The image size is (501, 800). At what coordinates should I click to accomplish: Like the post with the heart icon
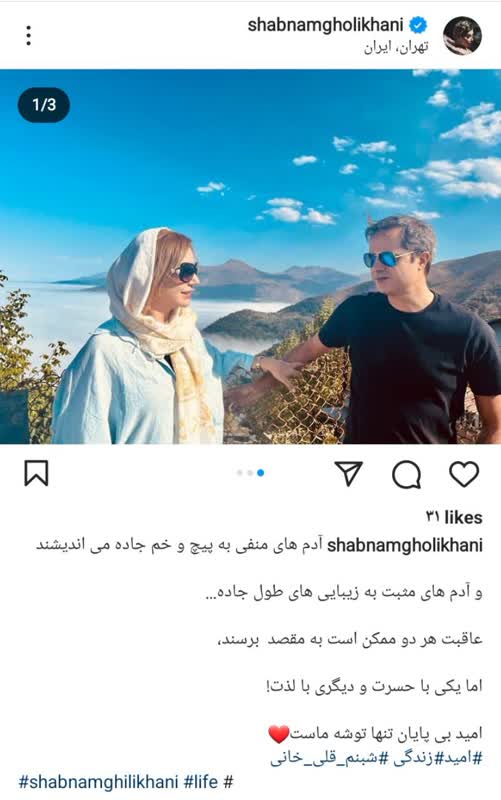[464, 474]
